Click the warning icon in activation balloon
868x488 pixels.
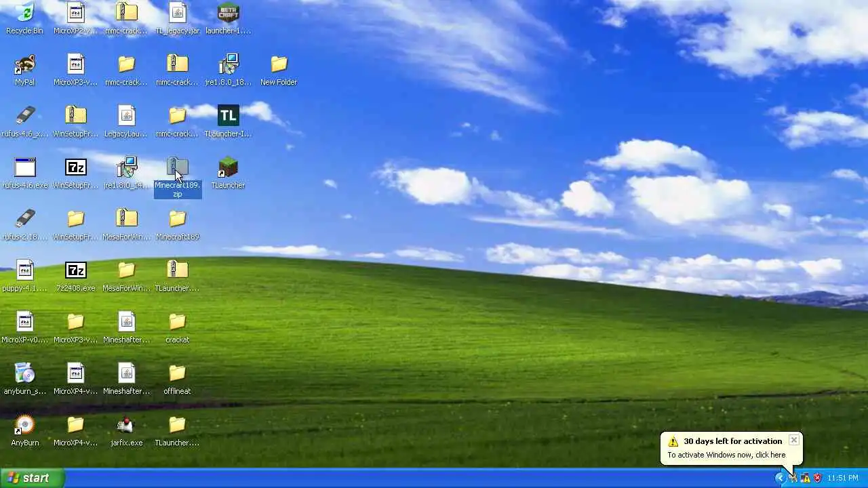tap(673, 442)
